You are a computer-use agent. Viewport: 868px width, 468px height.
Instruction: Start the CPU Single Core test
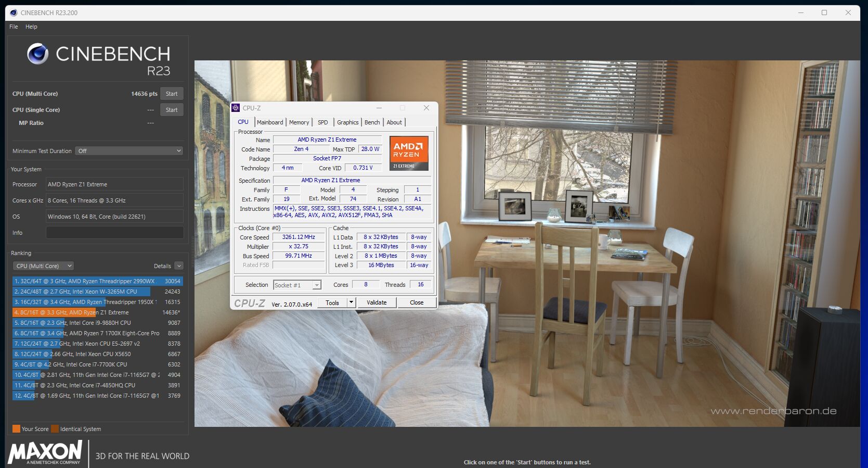click(172, 110)
